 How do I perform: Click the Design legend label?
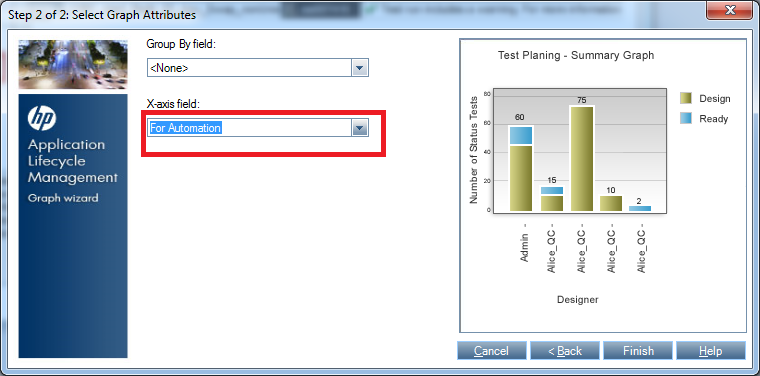point(714,98)
